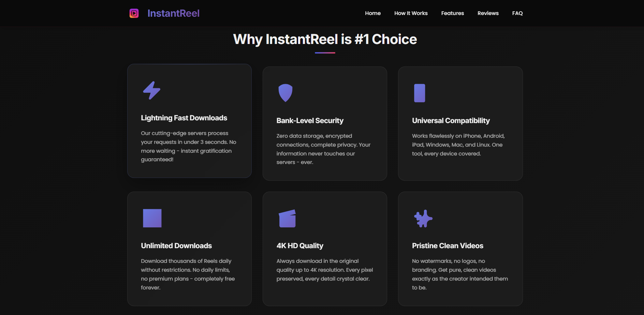This screenshot has width=644, height=315.
Task: Select the Unlimited Downloads card title
Action: pos(176,246)
